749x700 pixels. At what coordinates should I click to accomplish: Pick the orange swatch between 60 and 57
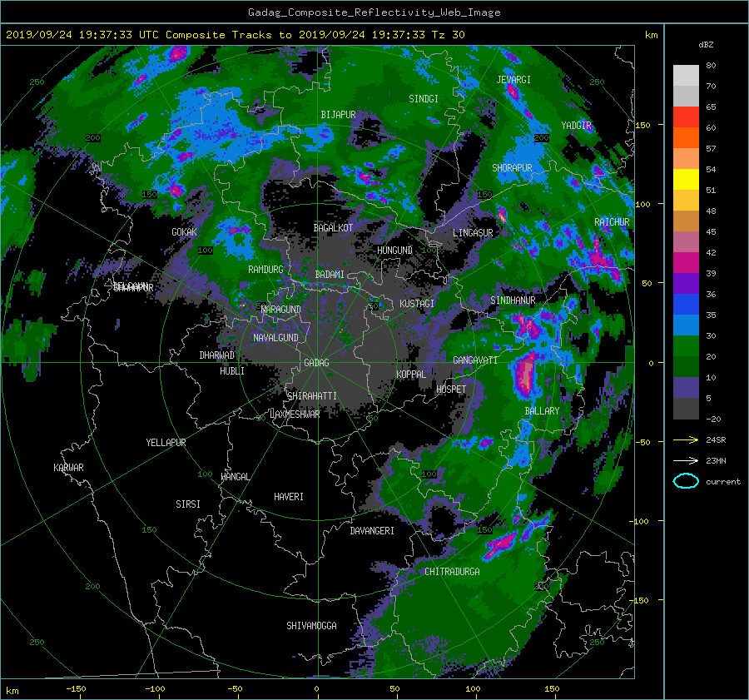click(686, 137)
